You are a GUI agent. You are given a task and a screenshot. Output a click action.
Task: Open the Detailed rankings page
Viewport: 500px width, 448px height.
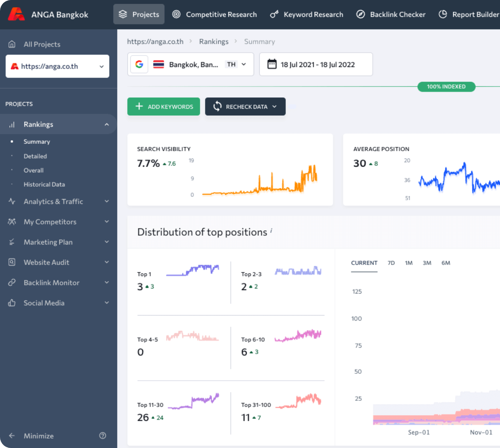[35, 156]
